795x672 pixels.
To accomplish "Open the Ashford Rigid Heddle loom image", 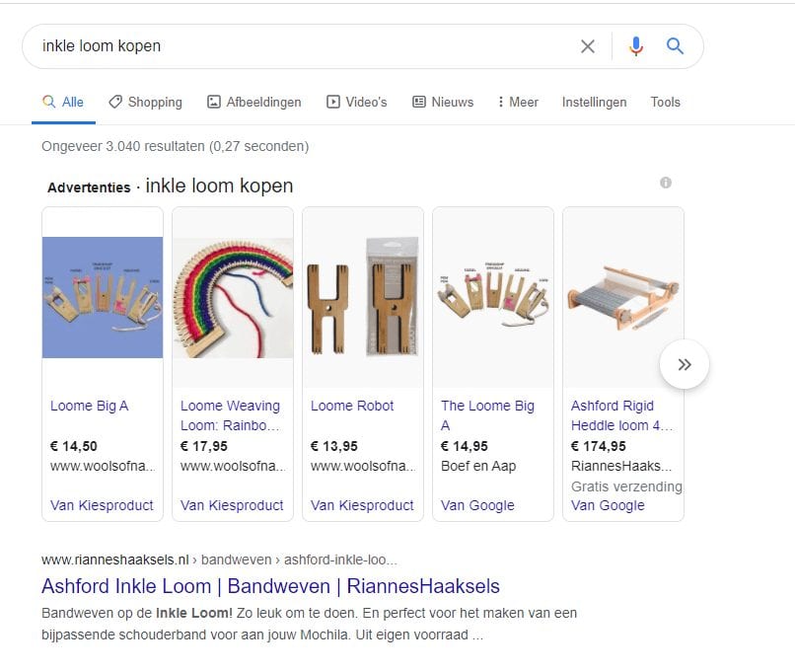I will (x=623, y=297).
